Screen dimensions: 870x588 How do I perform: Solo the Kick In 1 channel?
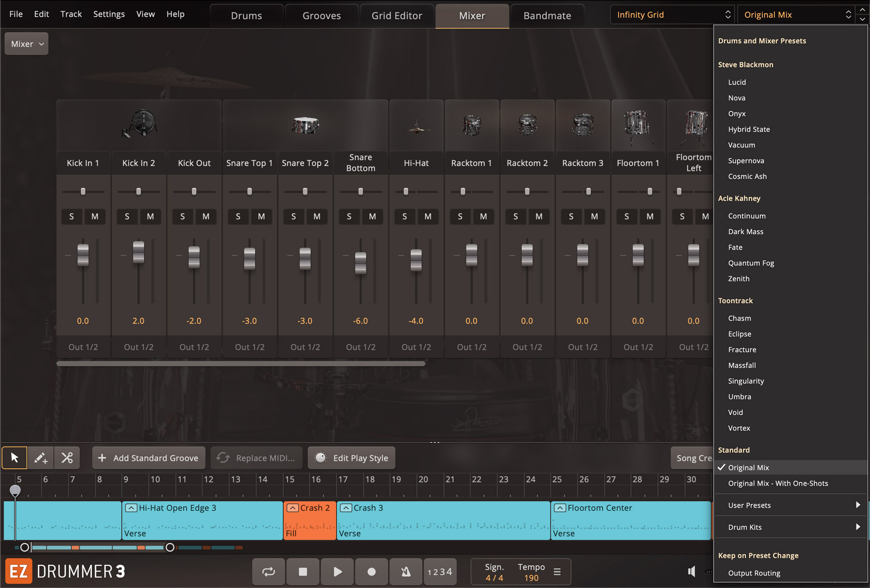tap(72, 216)
